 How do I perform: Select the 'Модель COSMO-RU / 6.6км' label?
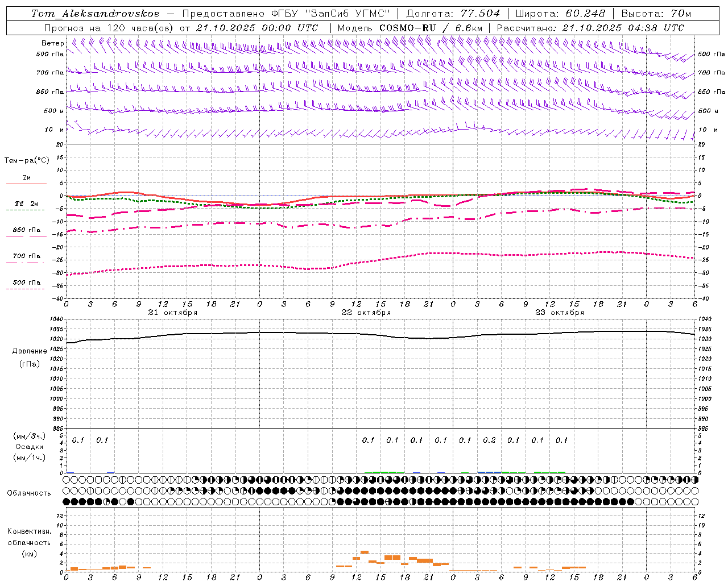coord(409,28)
